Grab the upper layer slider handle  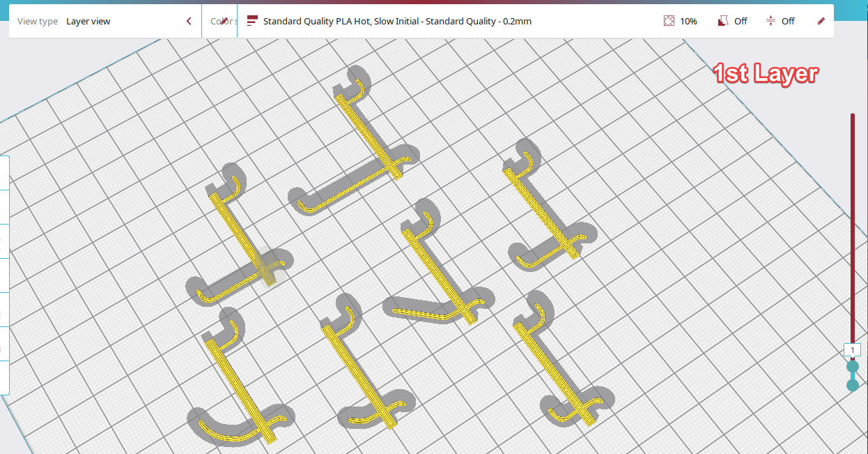click(853, 366)
